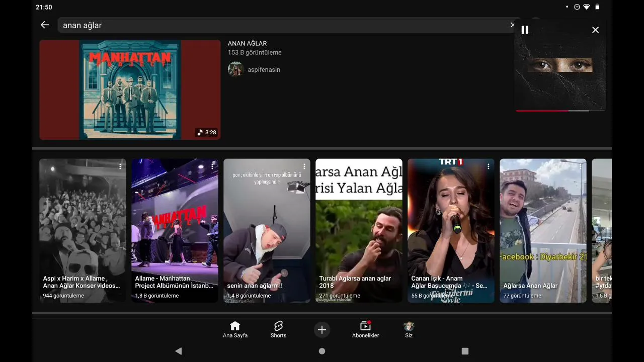This screenshot has width=644, height=362.
Task: Tap the Android recent apps button
Action: pyautogui.click(x=465, y=351)
